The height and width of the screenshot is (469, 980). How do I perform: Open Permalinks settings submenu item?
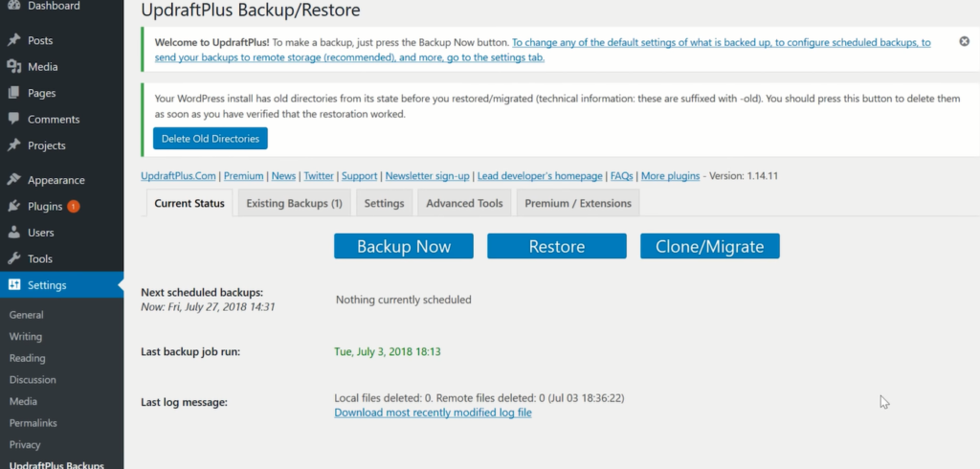tap(33, 422)
